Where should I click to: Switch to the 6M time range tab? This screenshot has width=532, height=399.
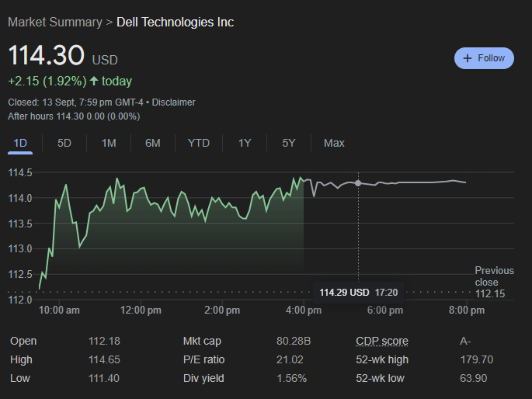(153, 143)
